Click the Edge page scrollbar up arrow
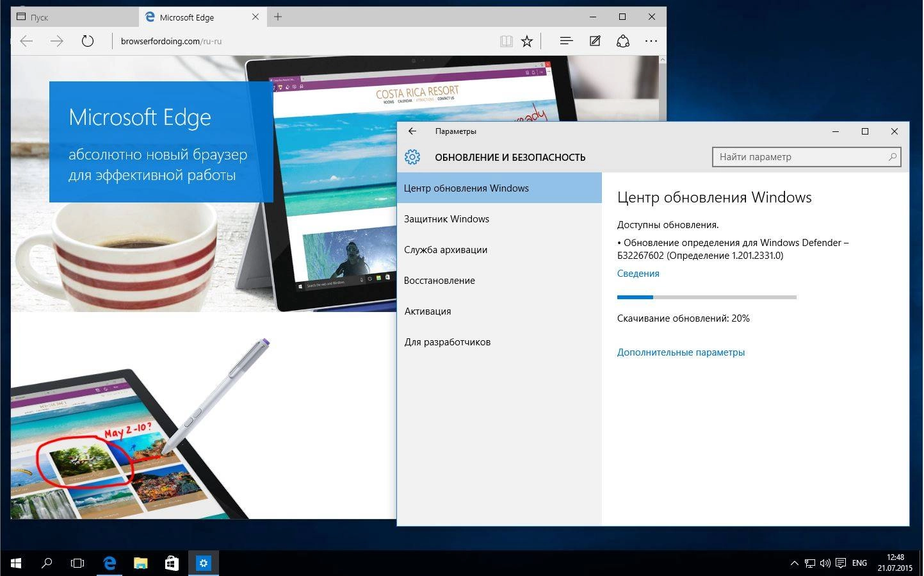Viewport: 924px width, 576px height. [x=662, y=60]
